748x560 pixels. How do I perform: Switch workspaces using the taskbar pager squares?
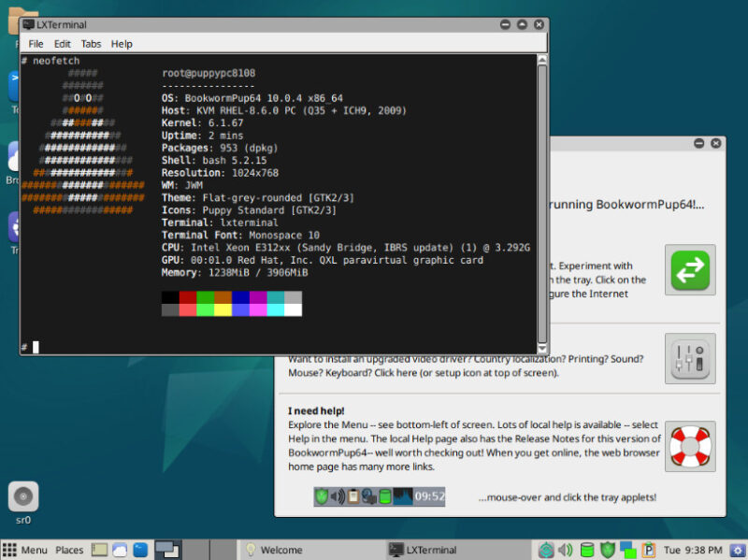pos(628,551)
